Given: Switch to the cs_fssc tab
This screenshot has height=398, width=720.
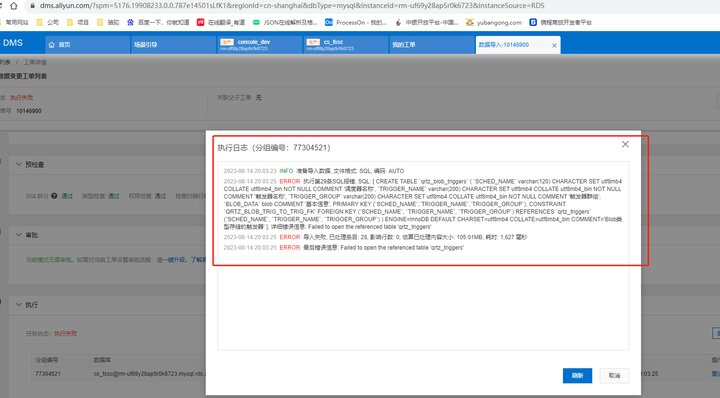Looking at the screenshot, I should point(346,45).
